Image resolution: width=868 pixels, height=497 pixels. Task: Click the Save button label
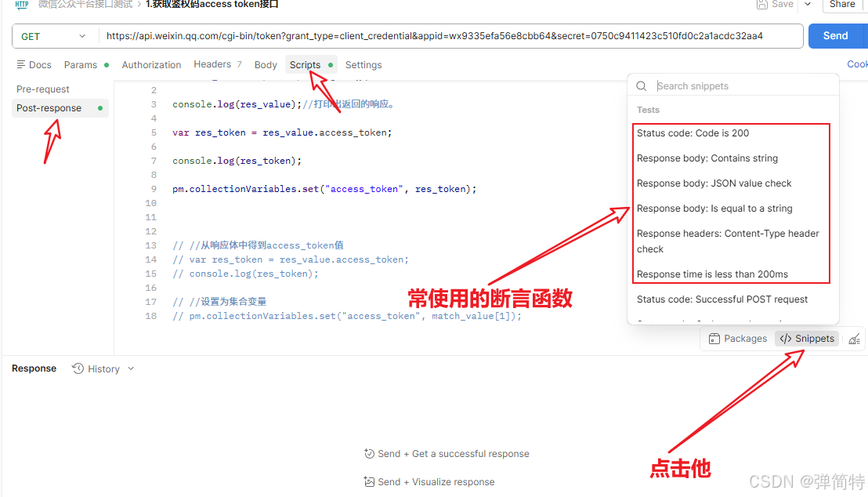(782, 5)
